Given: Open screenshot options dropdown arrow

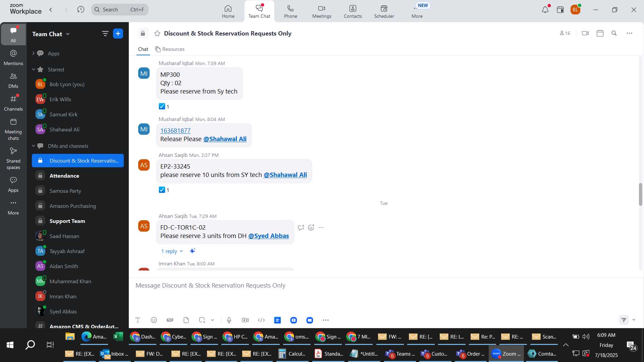Looking at the screenshot, I should [x=212, y=320].
